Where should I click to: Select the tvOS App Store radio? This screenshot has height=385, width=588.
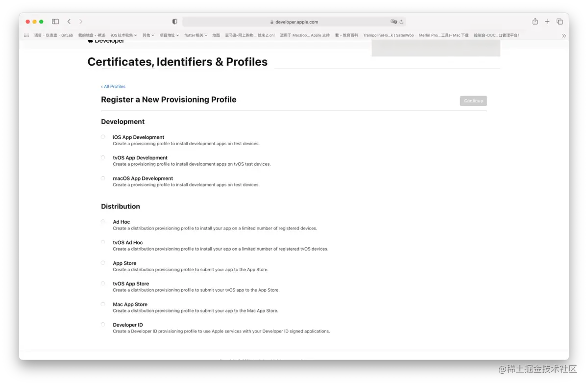[x=103, y=283]
